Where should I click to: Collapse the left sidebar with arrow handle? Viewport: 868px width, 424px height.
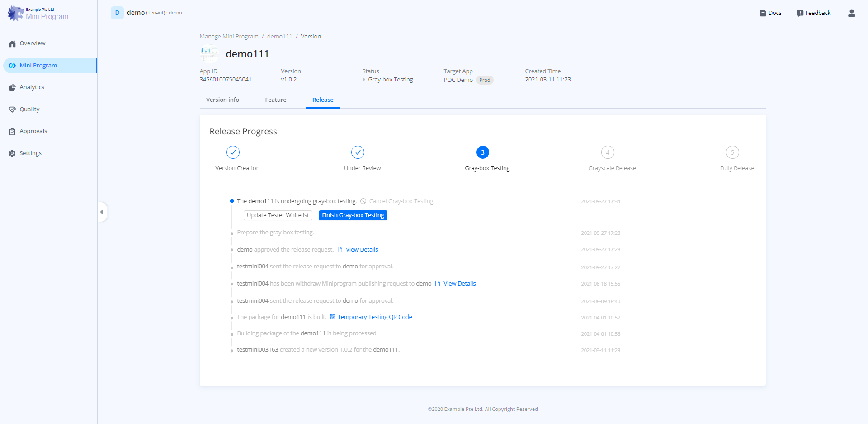click(102, 212)
